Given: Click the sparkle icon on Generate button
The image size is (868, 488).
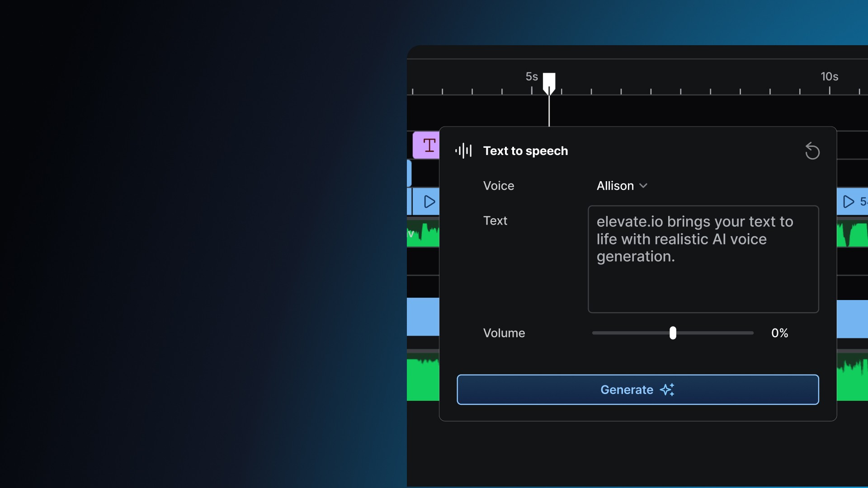Looking at the screenshot, I should click(x=667, y=389).
